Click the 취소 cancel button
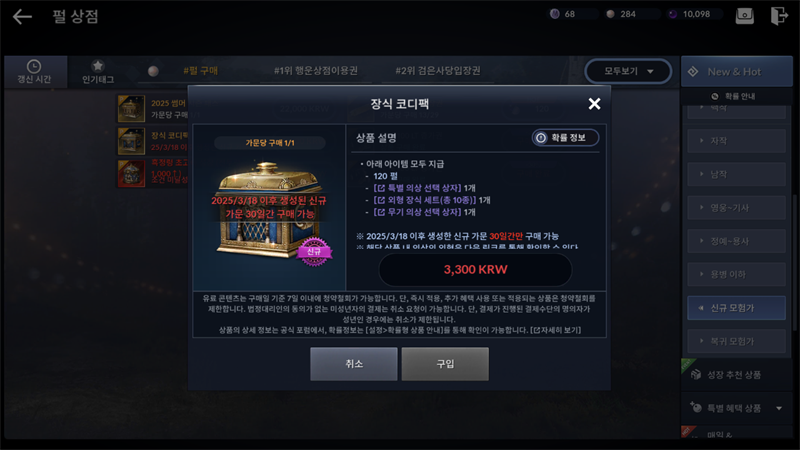Image resolution: width=800 pixels, height=450 pixels. click(x=354, y=364)
